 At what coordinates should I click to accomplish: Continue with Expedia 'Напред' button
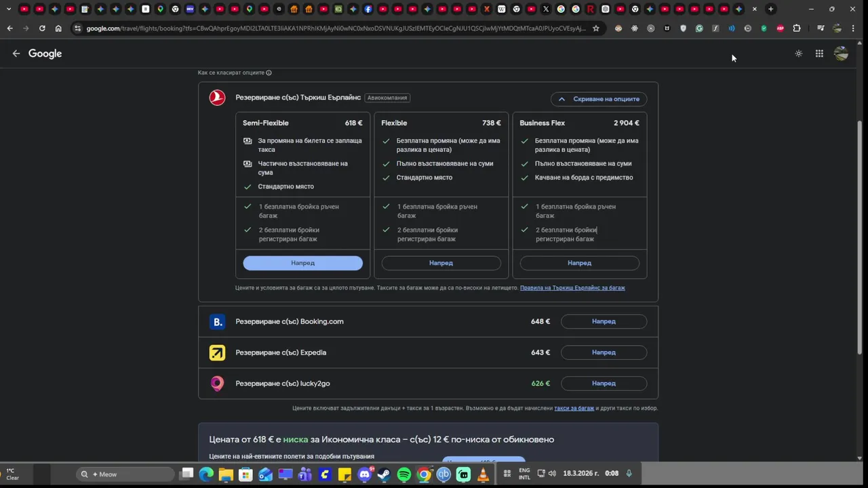pyautogui.click(x=604, y=352)
